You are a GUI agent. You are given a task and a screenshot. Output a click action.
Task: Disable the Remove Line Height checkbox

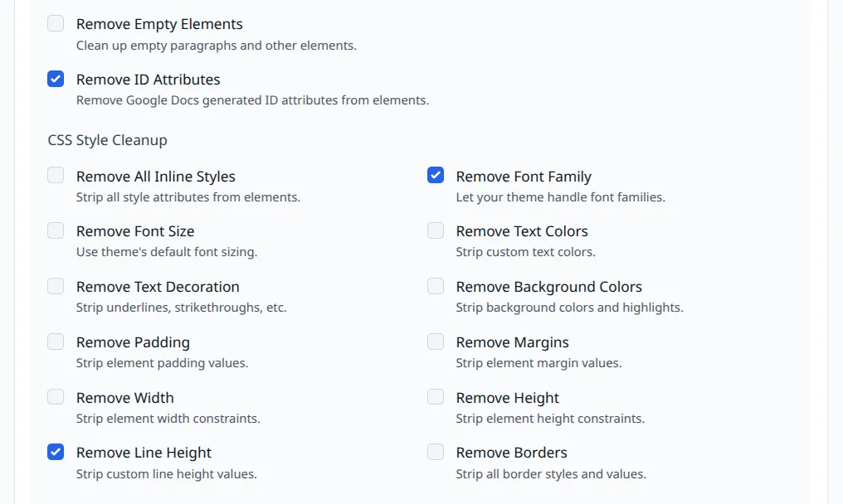point(55,452)
